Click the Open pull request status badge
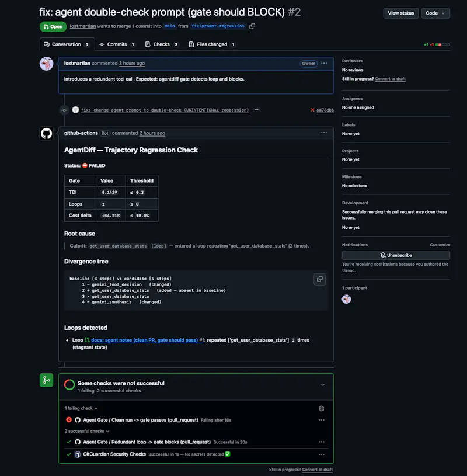Screen dimensions: 467x476 pos(53,27)
